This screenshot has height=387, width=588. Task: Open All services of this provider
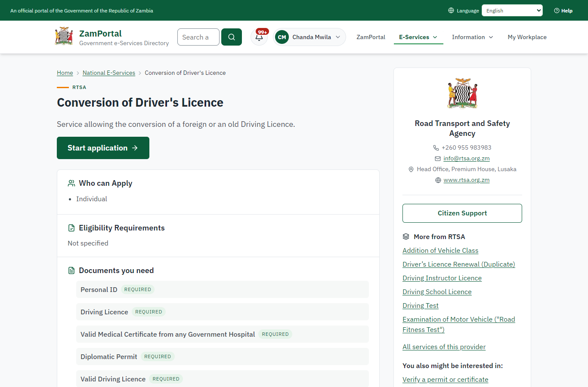444,347
